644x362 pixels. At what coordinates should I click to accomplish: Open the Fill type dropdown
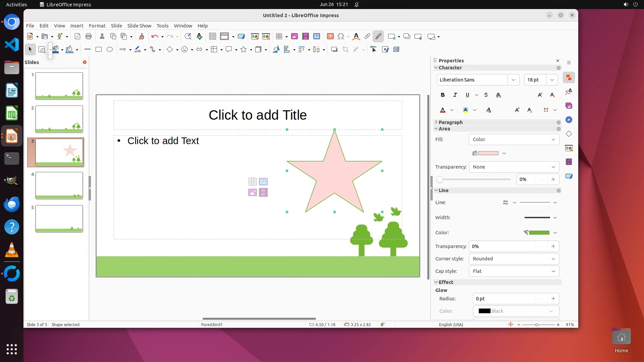point(514,139)
